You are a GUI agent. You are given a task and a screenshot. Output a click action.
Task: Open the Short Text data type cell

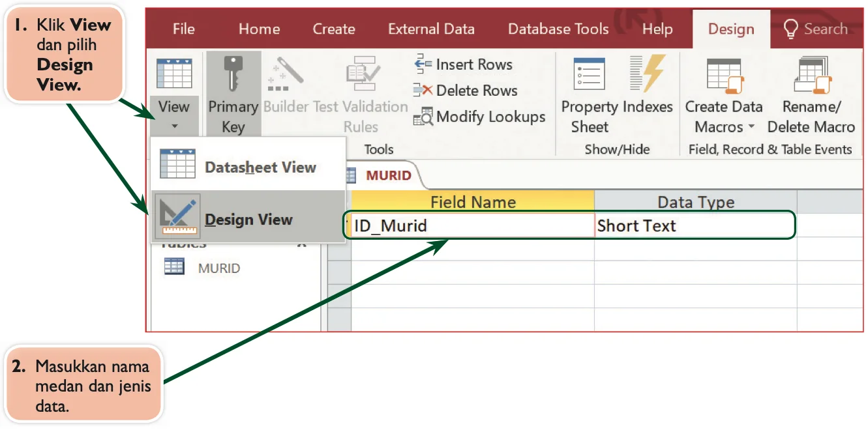[x=695, y=225]
